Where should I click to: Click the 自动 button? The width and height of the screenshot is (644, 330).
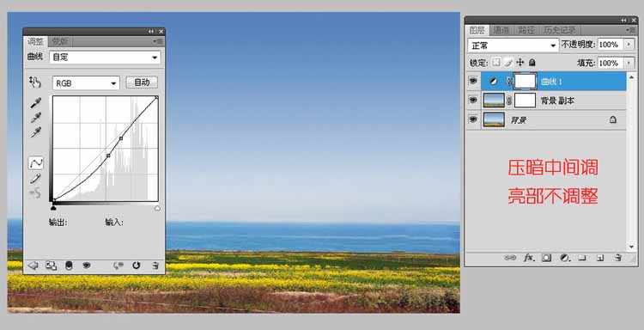(x=142, y=82)
